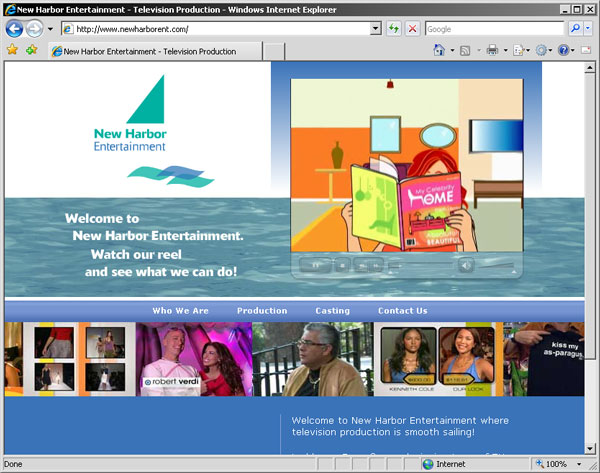Open the Help question mark icon
This screenshot has width=600, height=473.
pyautogui.click(x=563, y=50)
